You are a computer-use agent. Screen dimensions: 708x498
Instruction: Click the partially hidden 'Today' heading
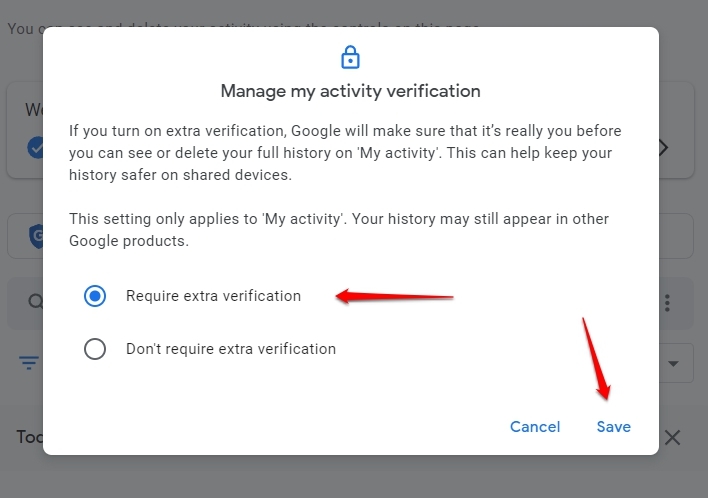[29, 437]
